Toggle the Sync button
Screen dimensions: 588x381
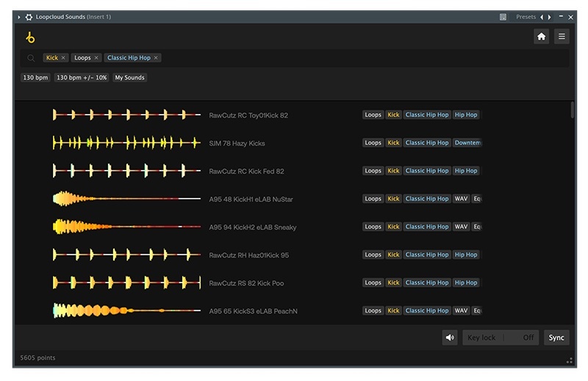pyautogui.click(x=556, y=338)
